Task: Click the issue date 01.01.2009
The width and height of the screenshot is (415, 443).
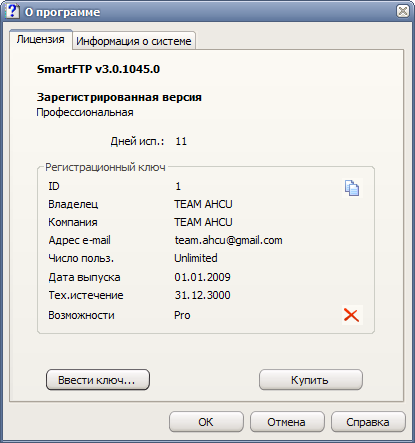Action: pyautogui.click(x=202, y=277)
